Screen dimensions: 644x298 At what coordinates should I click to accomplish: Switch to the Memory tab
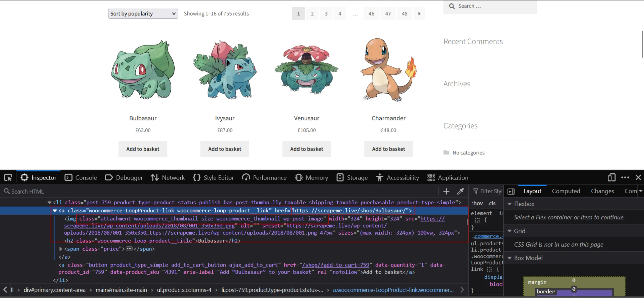(311, 178)
